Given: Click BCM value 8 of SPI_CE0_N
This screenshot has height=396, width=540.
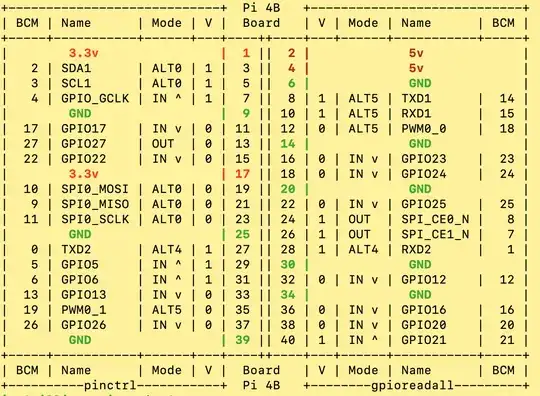Looking at the screenshot, I should [511, 219].
